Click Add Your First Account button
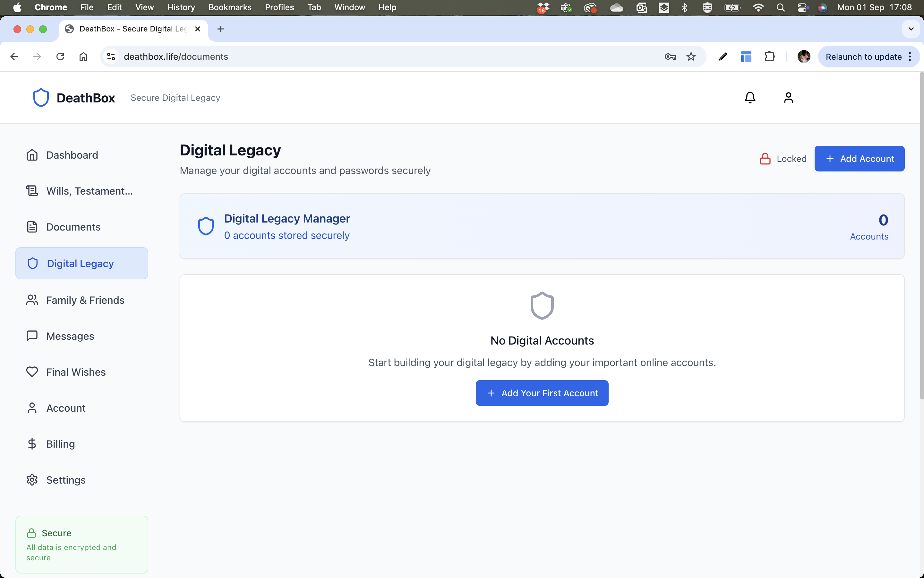Screen dimensions: 924x578 (x=542, y=393)
